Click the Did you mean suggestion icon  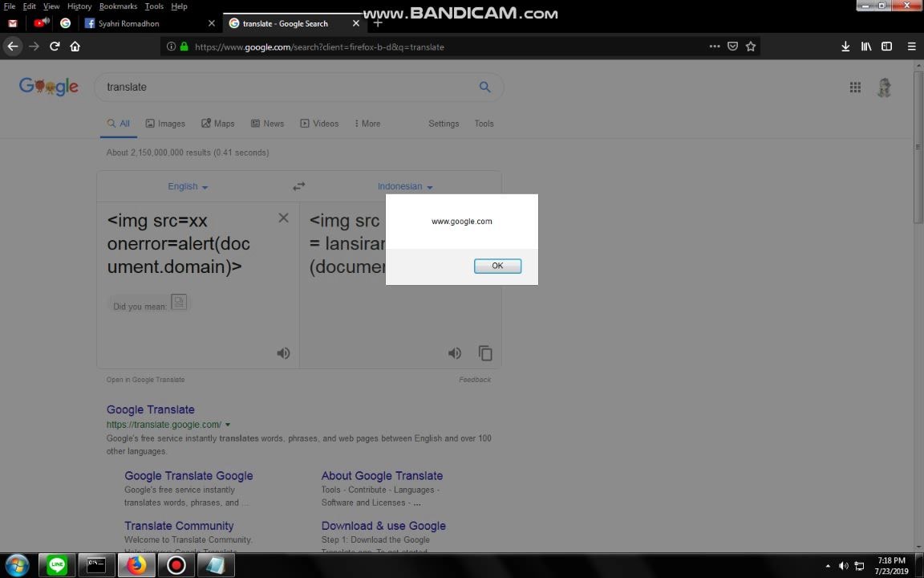(x=179, y=302)
